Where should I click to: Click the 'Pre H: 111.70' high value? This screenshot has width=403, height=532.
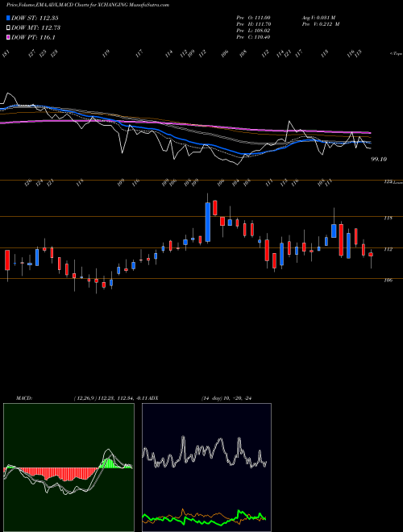point(253,23)
